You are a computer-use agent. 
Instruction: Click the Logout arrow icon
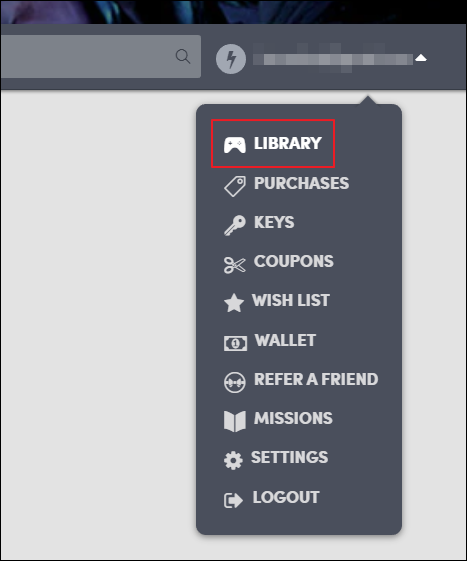point(233,500)
